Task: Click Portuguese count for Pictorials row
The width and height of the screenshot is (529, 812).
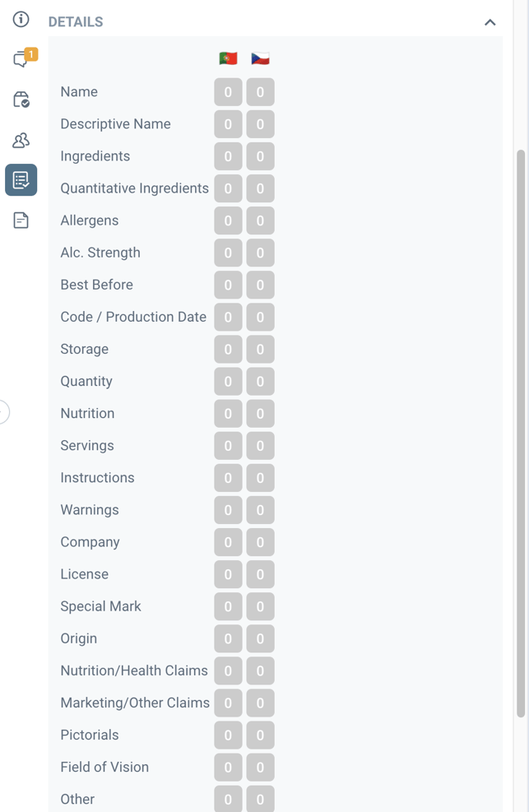Action: [x=228, y=735]
